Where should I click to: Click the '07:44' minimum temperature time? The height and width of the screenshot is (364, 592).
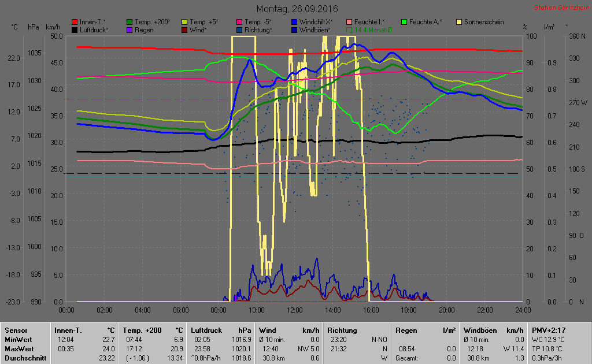(134, 340)
